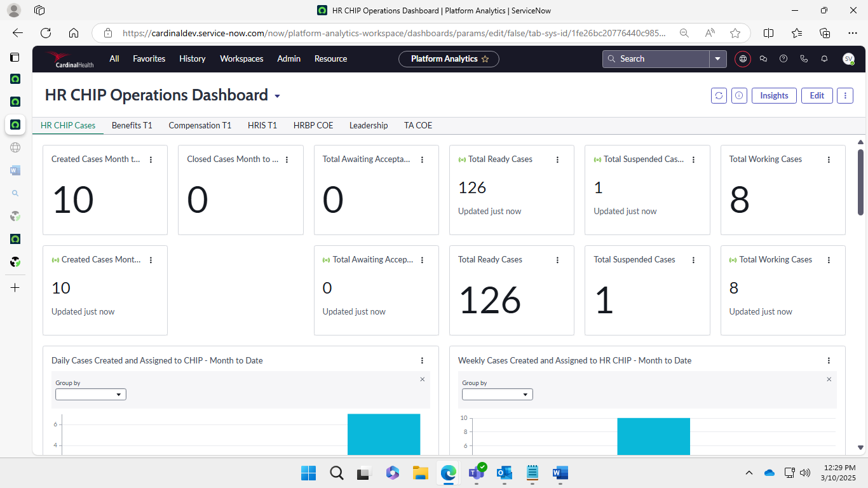The height and width of the screenshot is (488, 868).
Task: Refresh the dashboard using the refresh icon
Action: tap(719, 95)
